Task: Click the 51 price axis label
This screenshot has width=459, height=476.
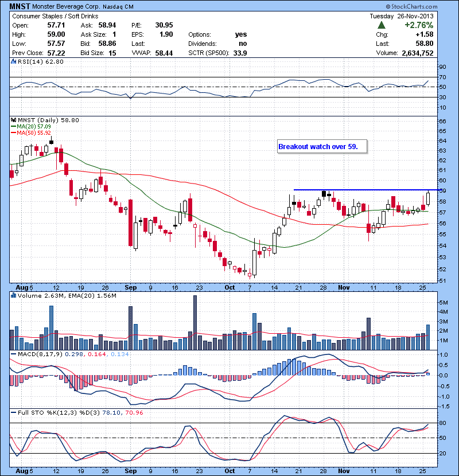Action: coord(442,281)
